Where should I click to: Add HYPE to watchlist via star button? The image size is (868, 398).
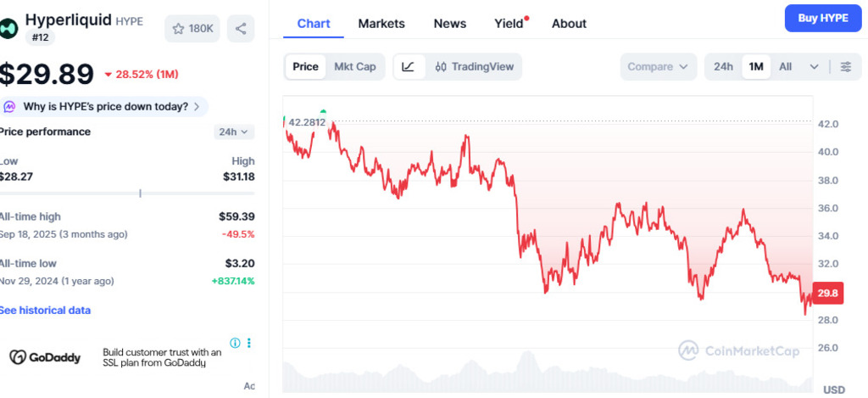pyautogui.click(x=192, y=29)
